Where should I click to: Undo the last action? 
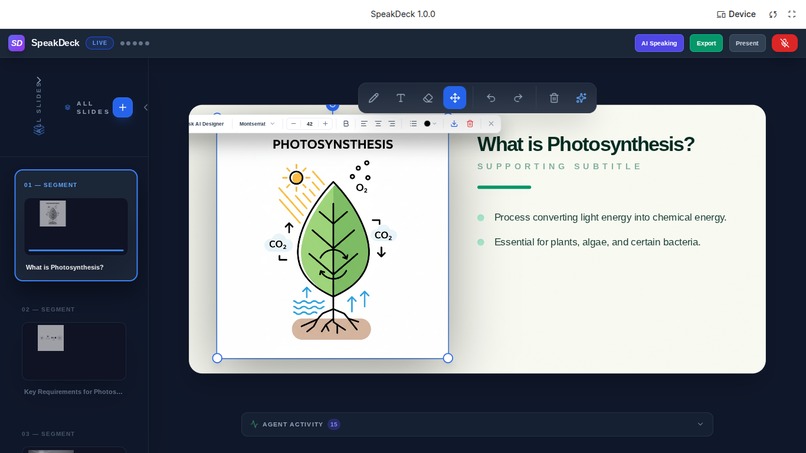pos(491,98)
